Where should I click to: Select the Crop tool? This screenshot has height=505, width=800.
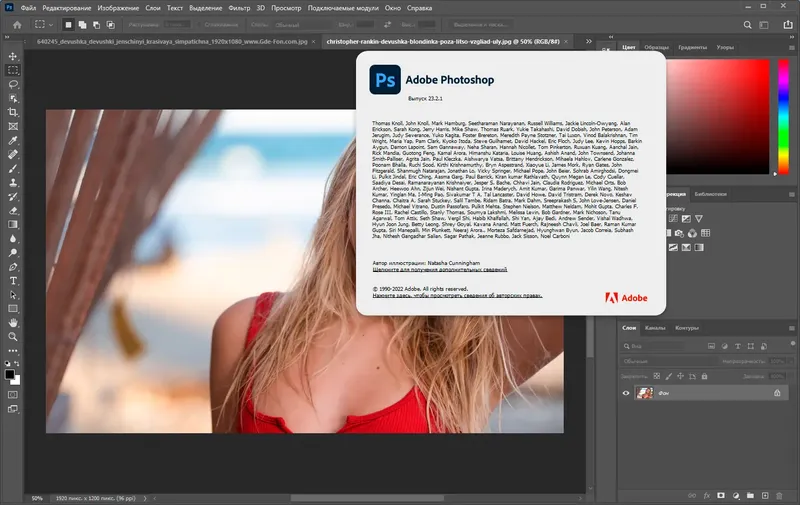[13, 112]
